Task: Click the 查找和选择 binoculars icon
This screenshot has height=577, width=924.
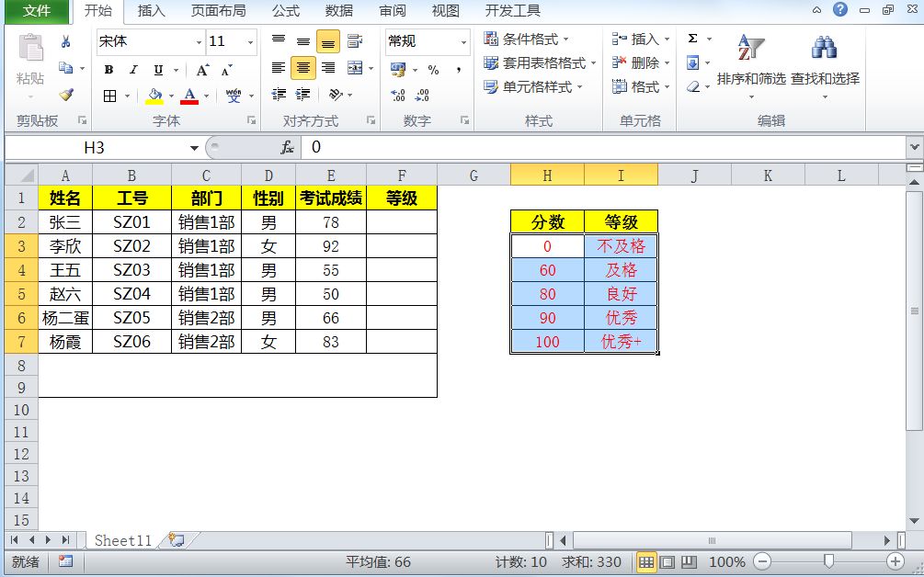Action: 825,49
